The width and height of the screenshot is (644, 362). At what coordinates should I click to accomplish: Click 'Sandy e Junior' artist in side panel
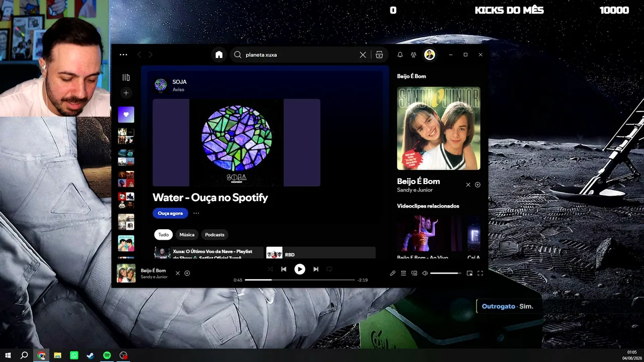click(415, 190)
